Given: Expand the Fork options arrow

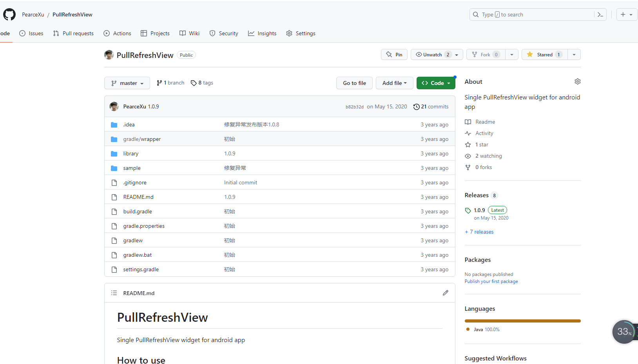Looking at the screenshot, I should [512, 54].
